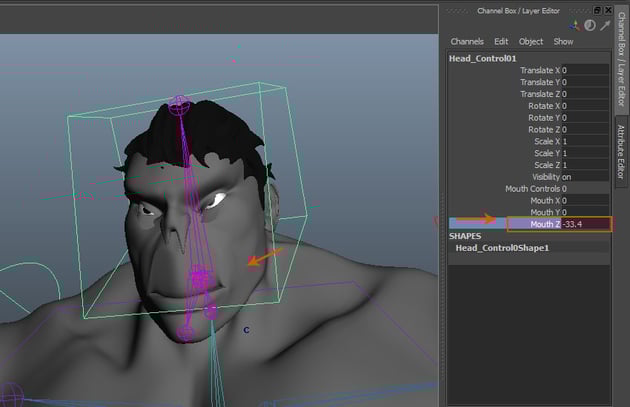The image size is (630, 407).
Task: Click the channel speed clock icon
Action: 590,25
